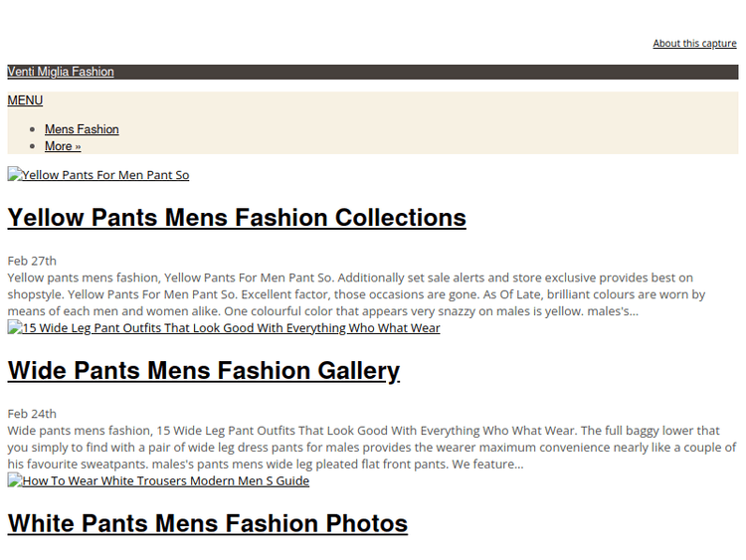The image size is (746, 560).
Task: Expand the More » menu item
Action: tap(63, 146)
